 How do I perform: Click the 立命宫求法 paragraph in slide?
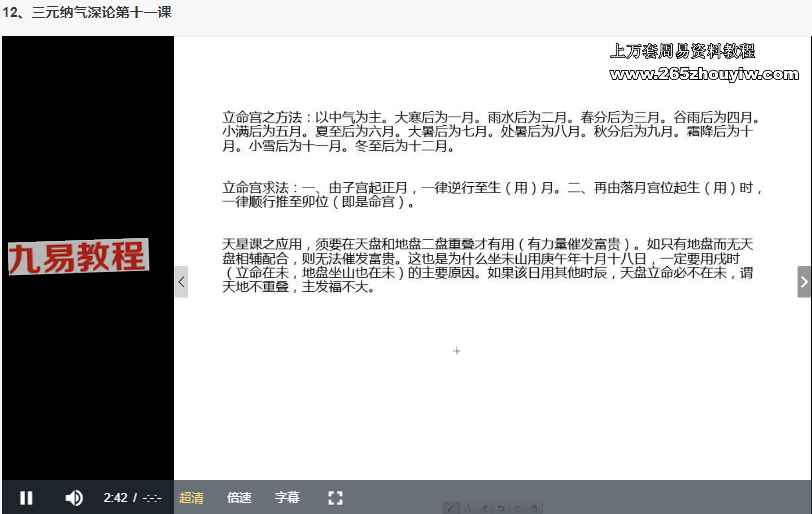(x=490, y=194)
